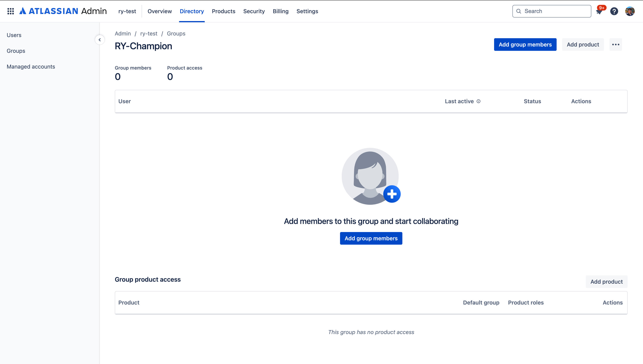Open the Settings tab

point(307,11)
